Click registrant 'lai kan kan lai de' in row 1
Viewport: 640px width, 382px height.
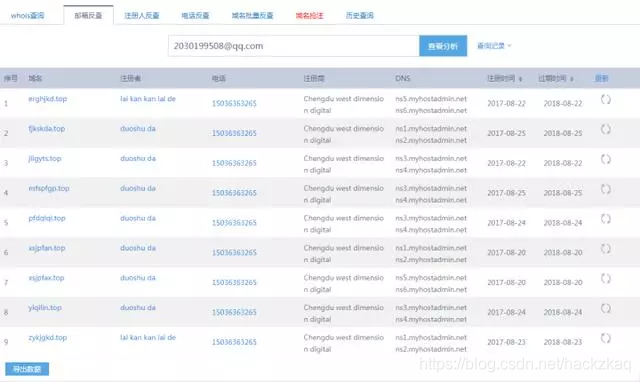[148, 99]
